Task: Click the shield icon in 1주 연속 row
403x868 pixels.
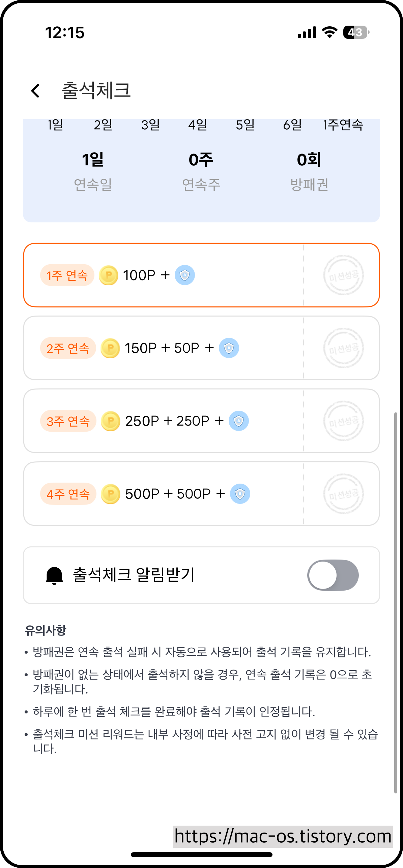Action: point(185,275)
